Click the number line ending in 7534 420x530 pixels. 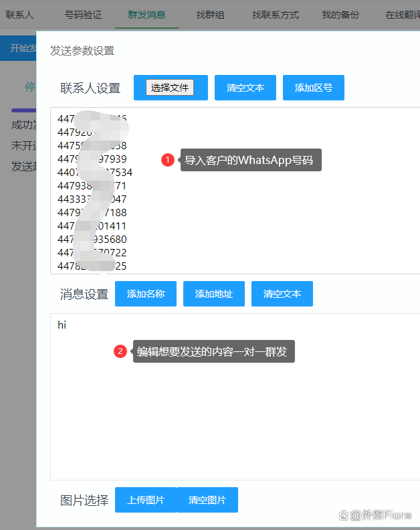pyautogui.click(x=94, y=173)
